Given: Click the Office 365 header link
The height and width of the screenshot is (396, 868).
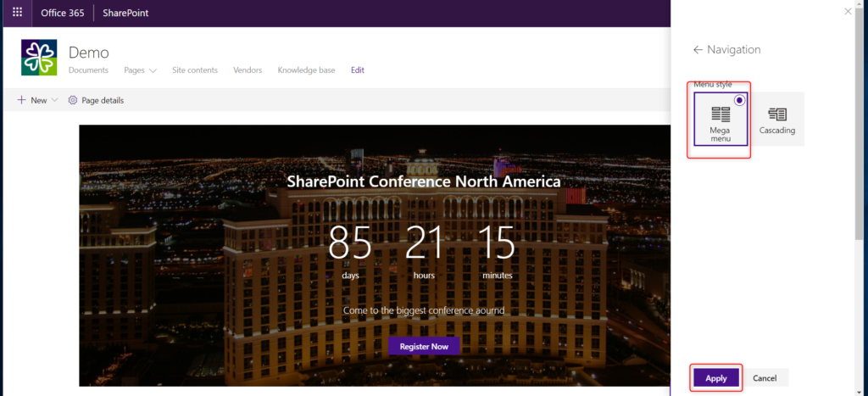Looking at the screenshot, I should [63, 13].
